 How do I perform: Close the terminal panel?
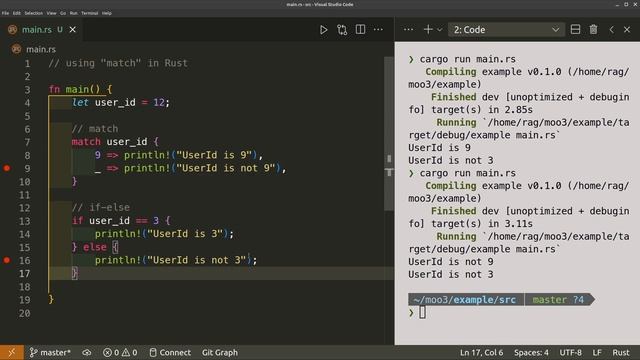tap(627, 30)
